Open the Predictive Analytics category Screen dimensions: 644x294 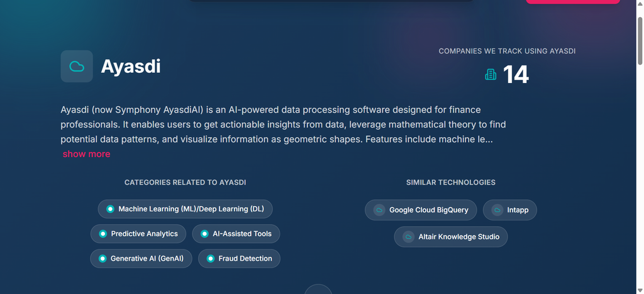[x=138, y=234]
